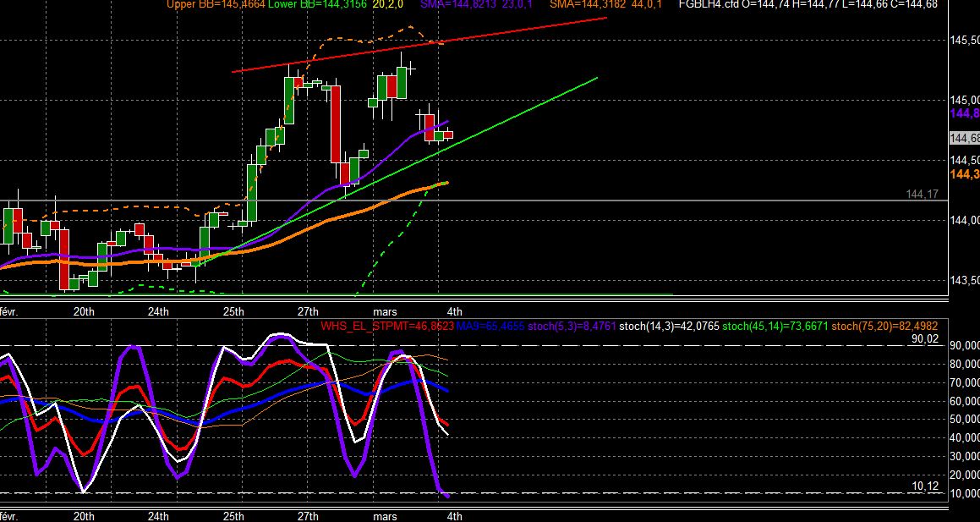Click the mars label on price chart axis
Image resolution: width=980 pixels, height=522 pixels.
click(x=385, y=311)
